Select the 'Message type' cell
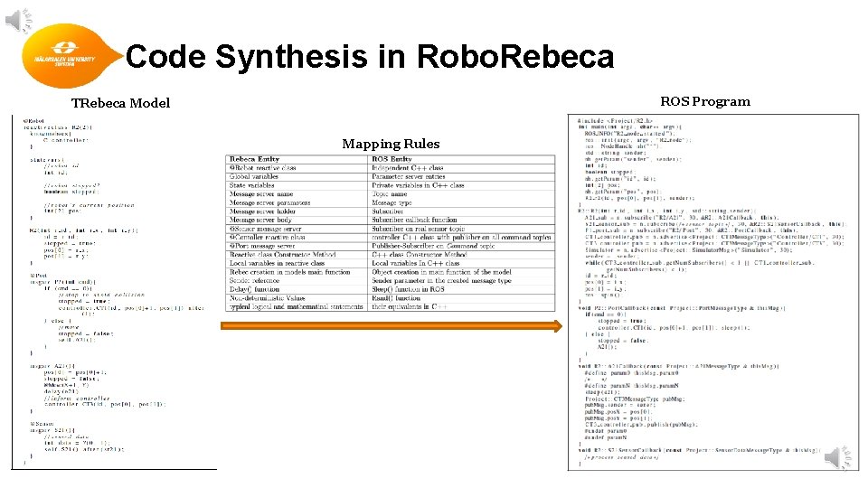This screenshot has width=868, height=488. click(x=462, y=202)
